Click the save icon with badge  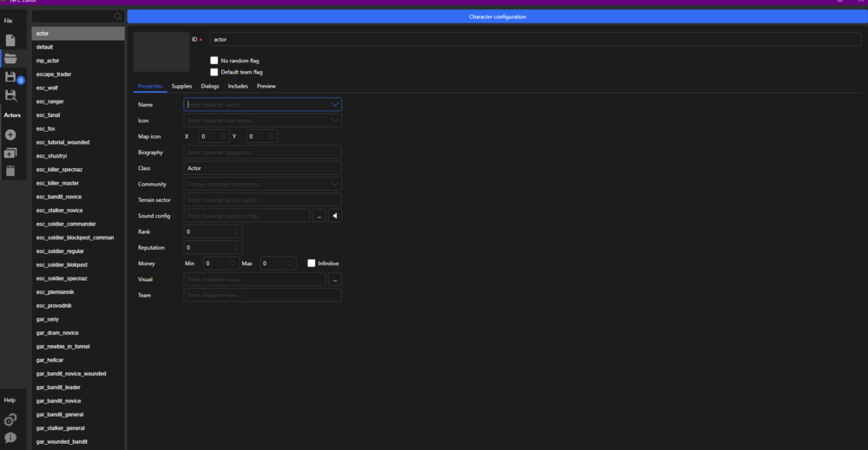click(x=10, y=77)
